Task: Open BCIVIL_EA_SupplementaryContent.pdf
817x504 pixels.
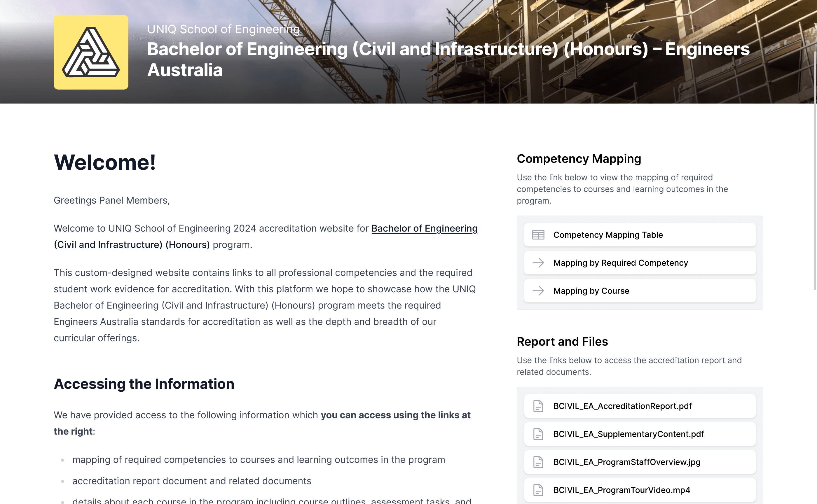Action: click(628, 434)
